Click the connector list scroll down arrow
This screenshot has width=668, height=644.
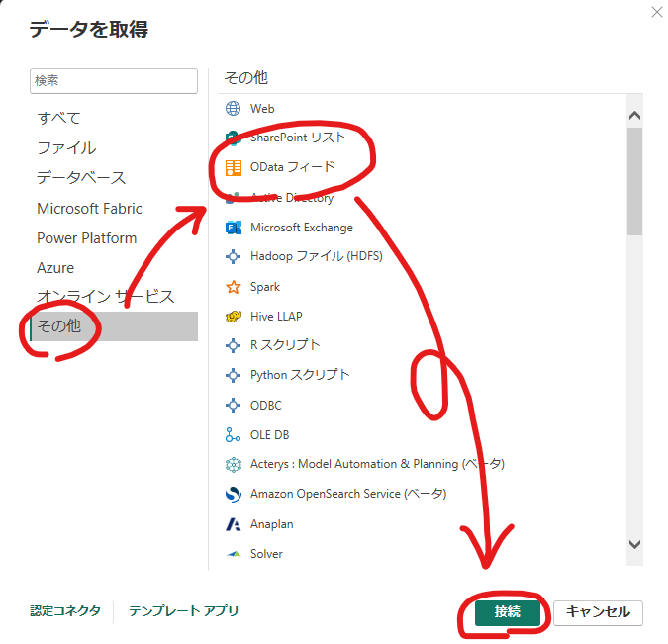634,544
